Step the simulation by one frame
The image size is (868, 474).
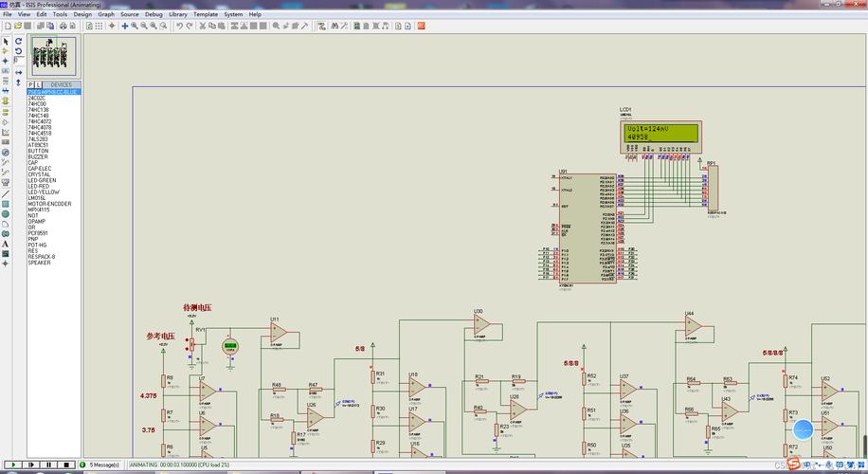coord(30,465)
